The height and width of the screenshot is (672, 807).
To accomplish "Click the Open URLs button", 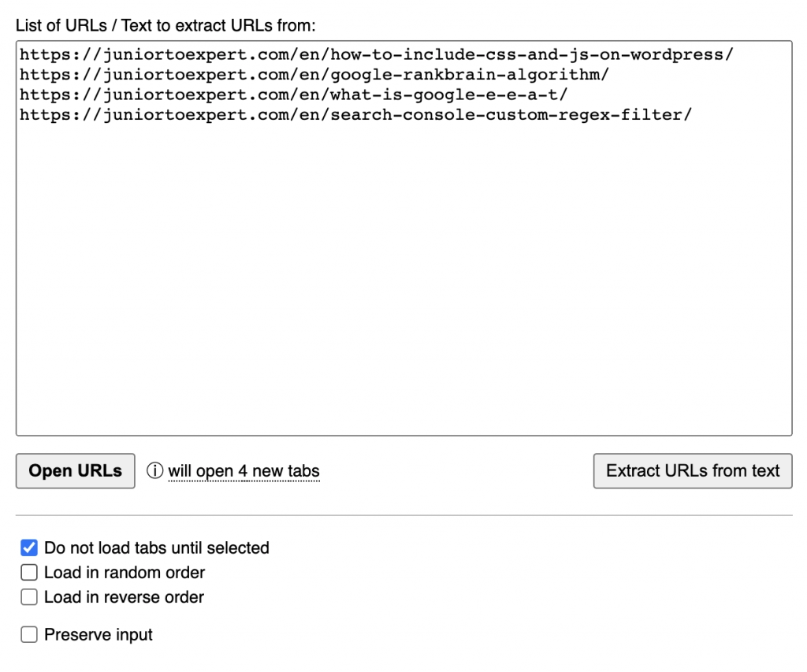I will coord(74,470).
